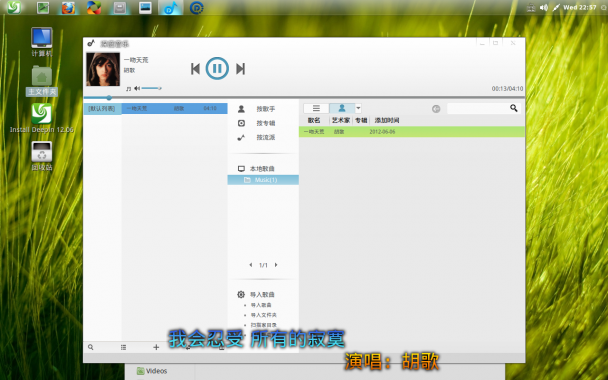
Task: Click the playlist list-mode icon at bottom
Action: click(123, 347)
